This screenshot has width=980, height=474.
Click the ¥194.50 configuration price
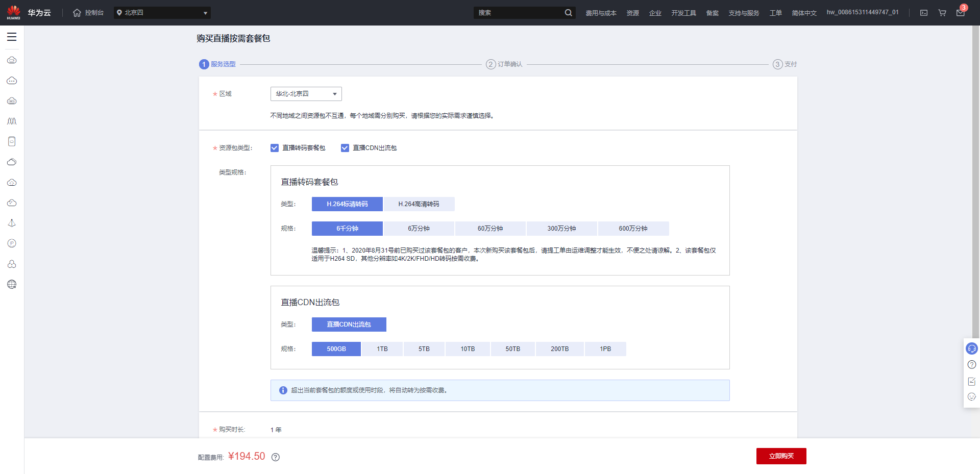click(247, 456)
